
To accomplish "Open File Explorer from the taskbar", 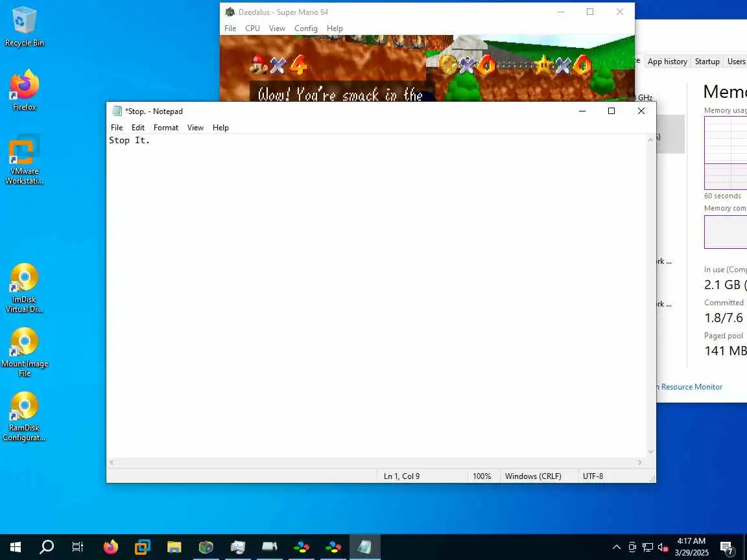I will point(174,547).
